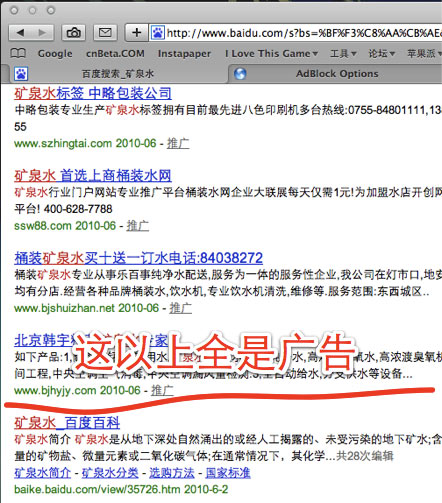
Task: Open 矿泉水简介 sublink
Action: pos(42,473)
